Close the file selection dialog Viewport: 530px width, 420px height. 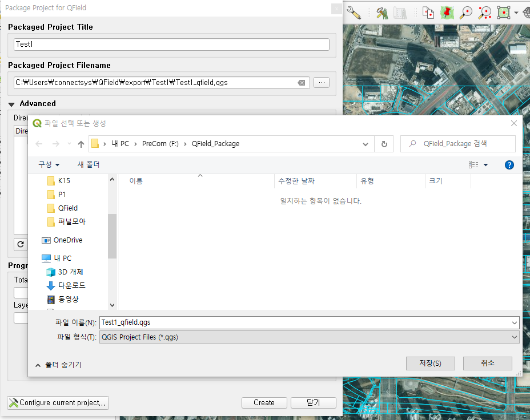[x=514, y=123]
